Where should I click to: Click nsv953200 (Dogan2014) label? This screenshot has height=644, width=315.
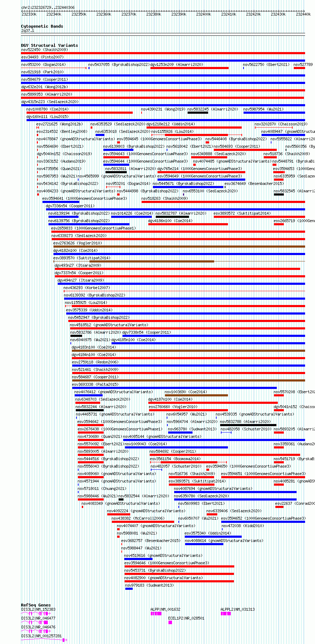pyautogui.click(x=44, y=64)
